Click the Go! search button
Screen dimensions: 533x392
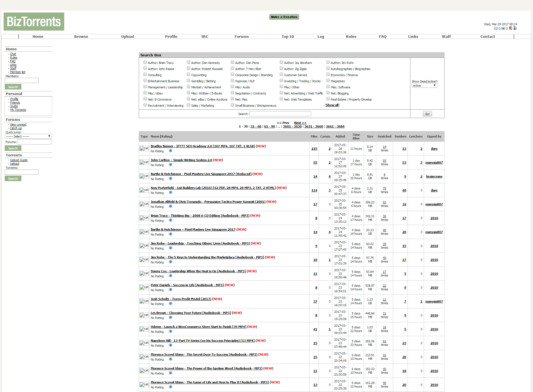click(x=427, y=114)
